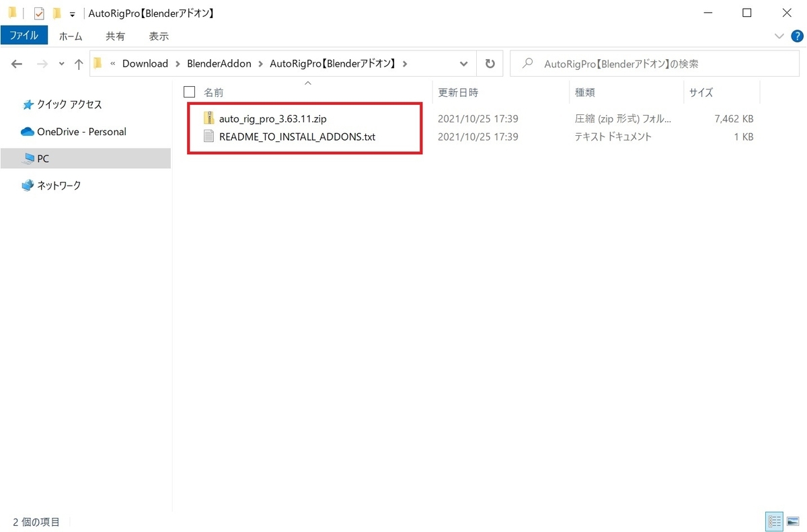The width and height of the screenshot is (807, 532).
Task: Search in AutoRigPro folder field
Action: click(x=654, y=64)
